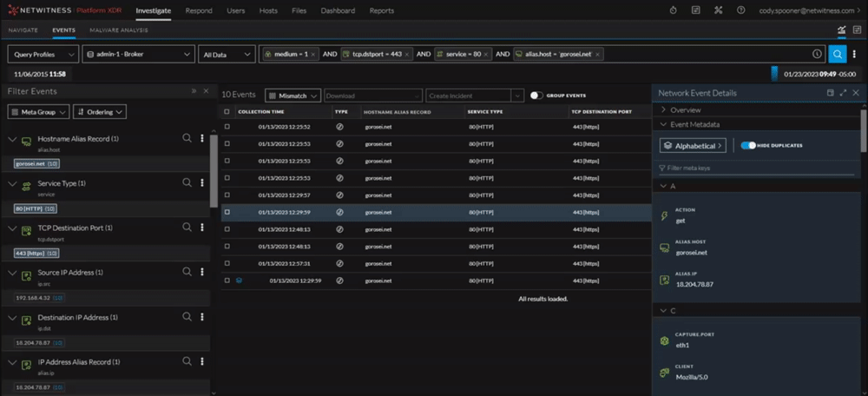The width and height of the screenshot is (868, 396).
Task: Open options menu for Hostname Alias Record
Action: click(202, 138)
